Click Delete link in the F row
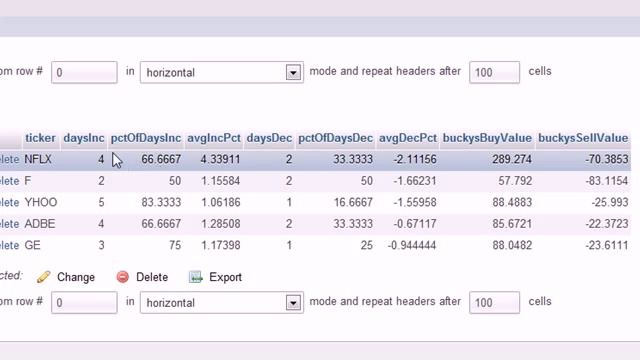This screenshot has height=360, width=640. 9,181
